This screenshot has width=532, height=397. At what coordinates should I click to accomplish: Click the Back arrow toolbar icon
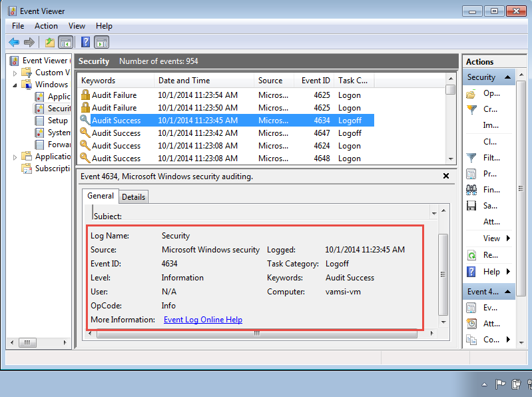coord(14,43)
